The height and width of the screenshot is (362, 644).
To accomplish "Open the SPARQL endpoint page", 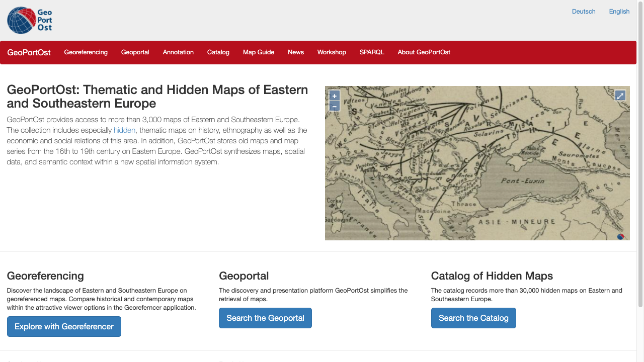I will pyautogui.click(x=372, y=52).
